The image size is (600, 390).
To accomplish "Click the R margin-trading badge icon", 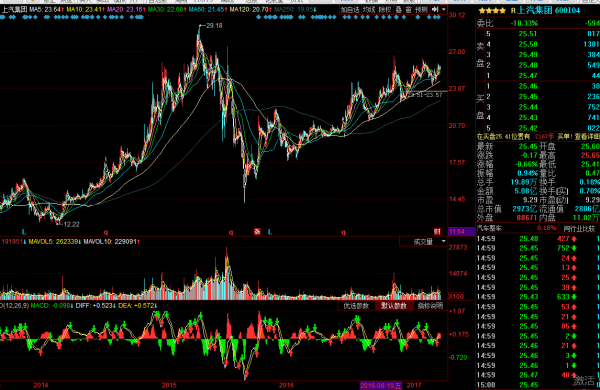I will [513, 11].
